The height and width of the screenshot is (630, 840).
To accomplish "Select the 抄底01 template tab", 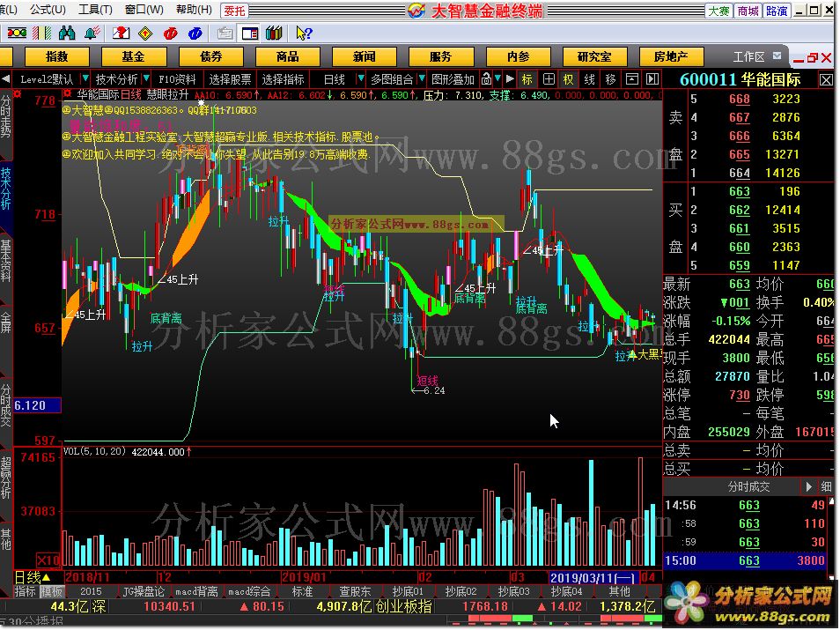I will [x=408, y=591].
